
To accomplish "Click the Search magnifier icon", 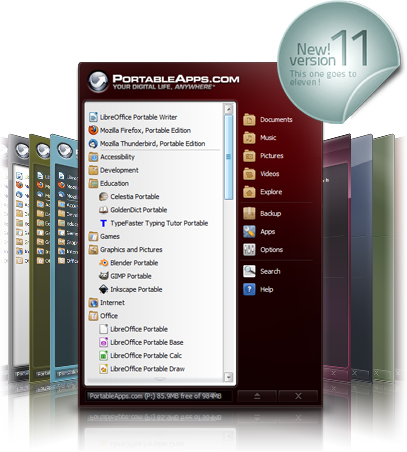I will pyautogui.click(x=249, y=271).
